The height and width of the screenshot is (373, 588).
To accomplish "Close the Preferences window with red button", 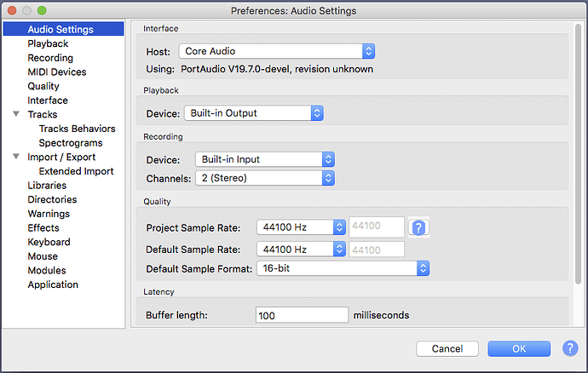I will [12, 10].
